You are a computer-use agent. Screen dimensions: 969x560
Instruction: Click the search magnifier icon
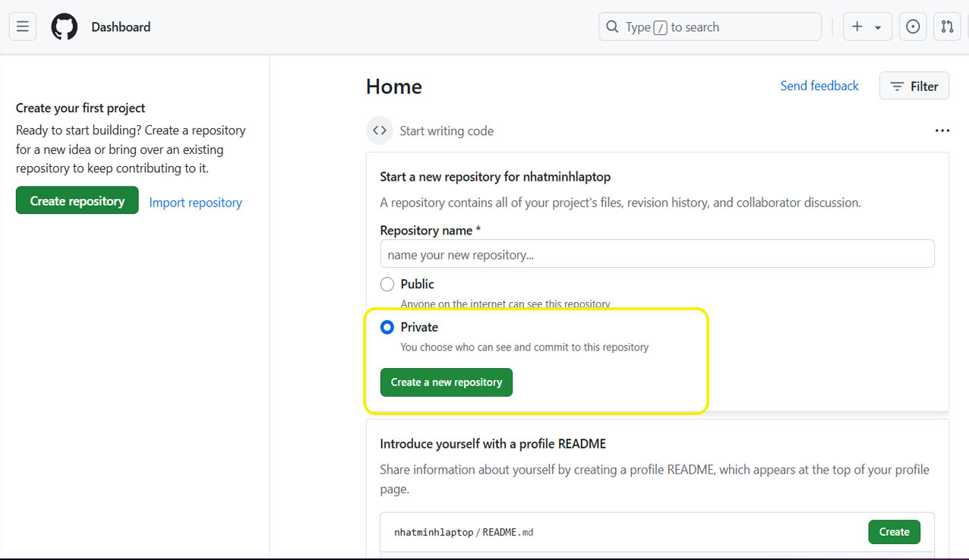click(612, 27)
